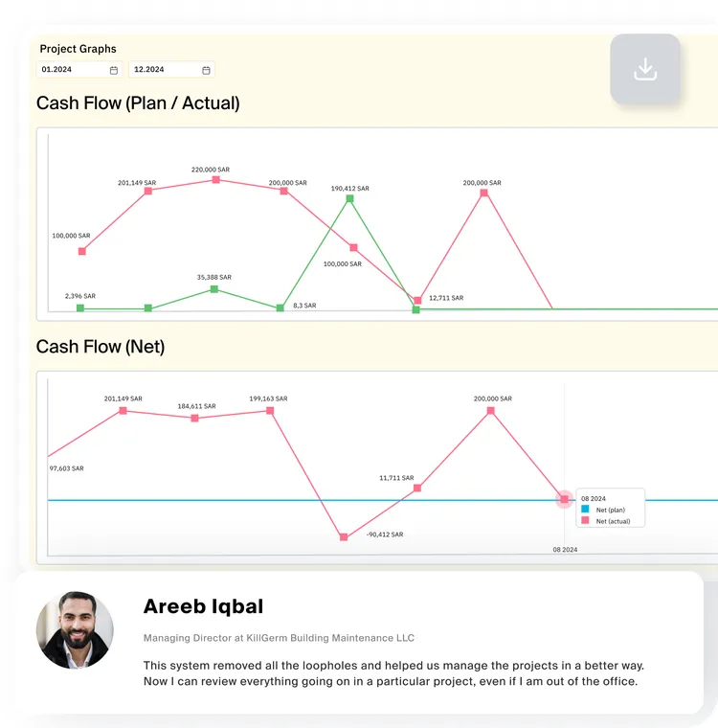This screenshot has height=728, width=718.
Task: Click the 184,611 SAR net marker
Action: click(x=195, y=419)
